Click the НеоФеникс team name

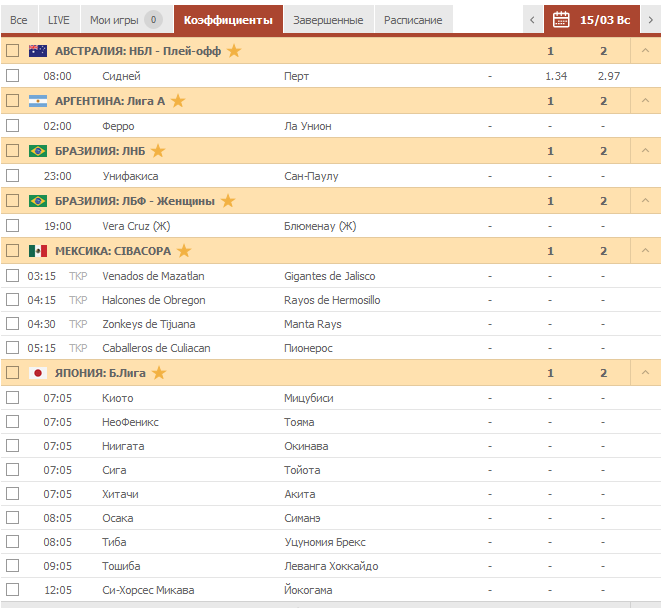click(130, 422)
